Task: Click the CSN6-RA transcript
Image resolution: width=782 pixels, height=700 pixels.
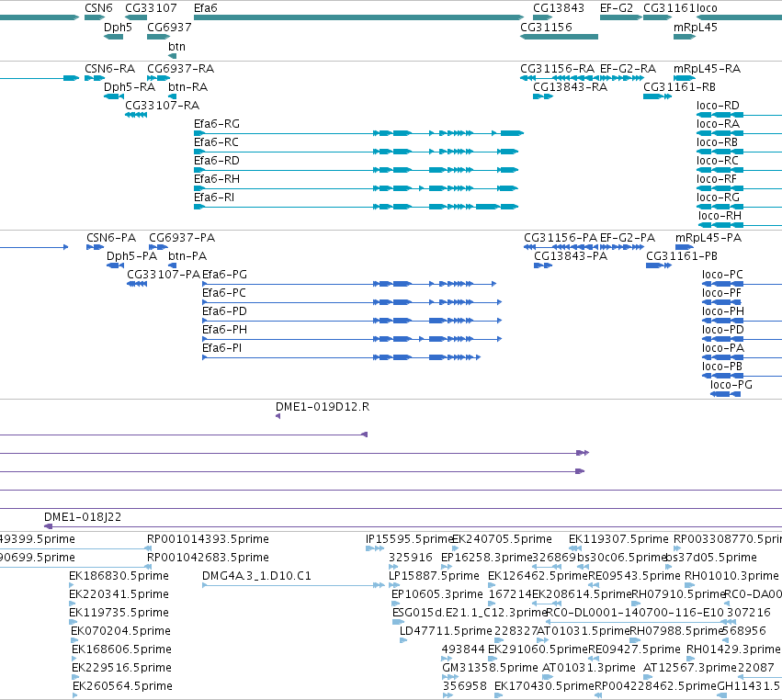Action: pos(95,78)
